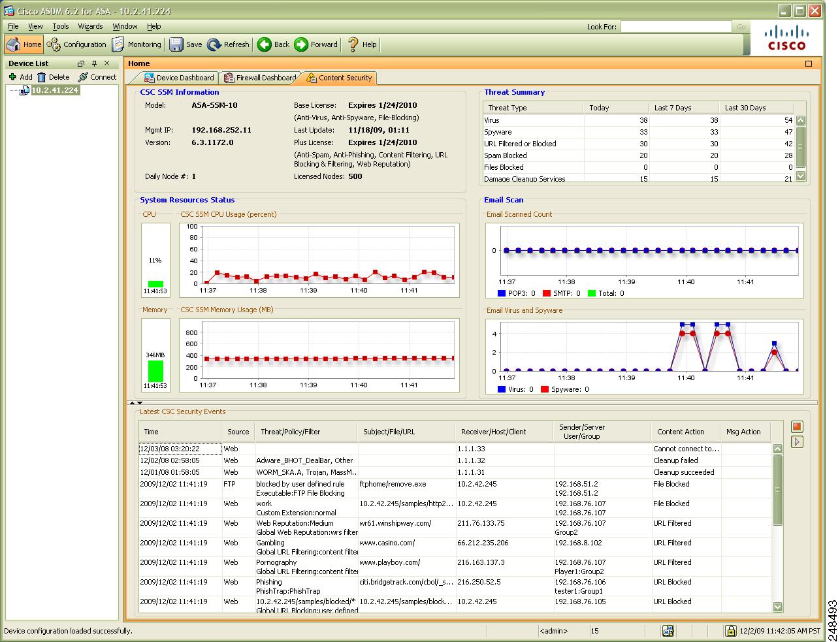Select the Content Security tab
840x642 pixels.
pos(339,78)
